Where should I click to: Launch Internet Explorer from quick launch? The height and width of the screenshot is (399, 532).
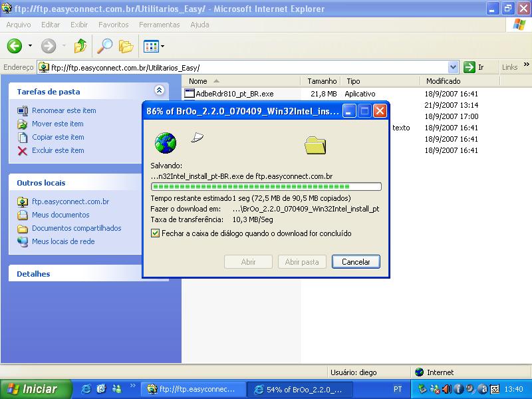[x=86, y=389]
